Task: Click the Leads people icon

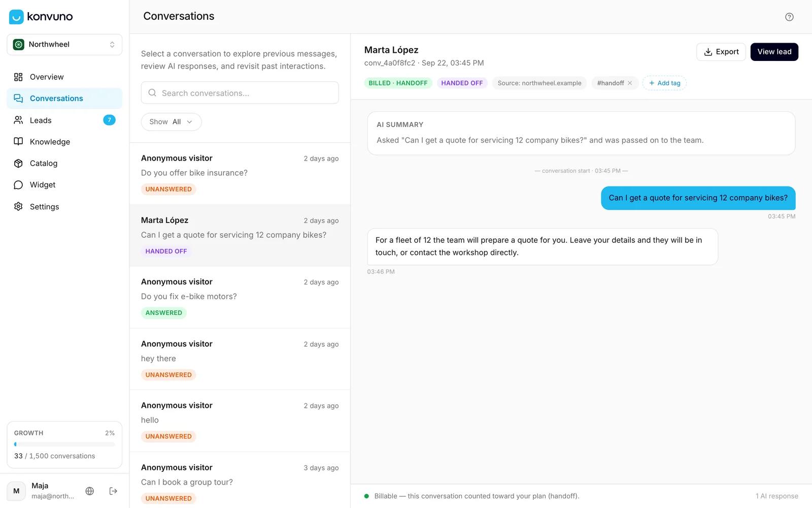Action: pyautogui.click(x=18, y=120)
